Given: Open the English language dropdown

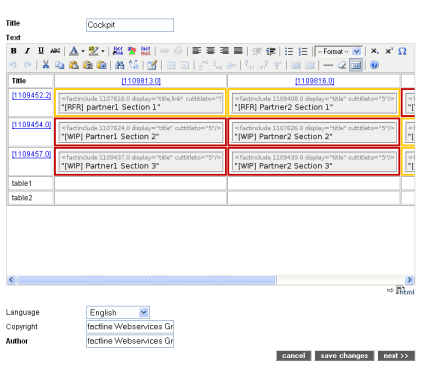Looking at the screenshot, I should [x=118, y=312].
